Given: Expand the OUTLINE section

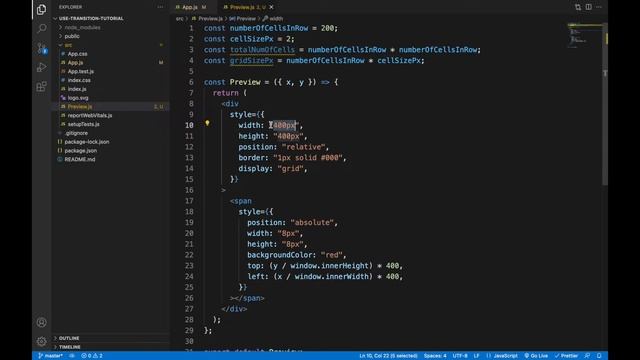Looking at the screenshot, I should pos(69,338).
